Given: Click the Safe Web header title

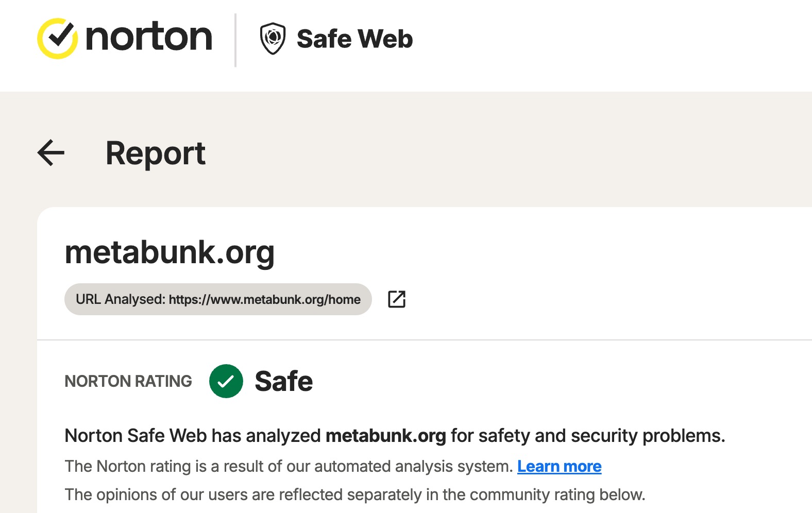Looking at the screenshot, I should (x=354, y=39).
